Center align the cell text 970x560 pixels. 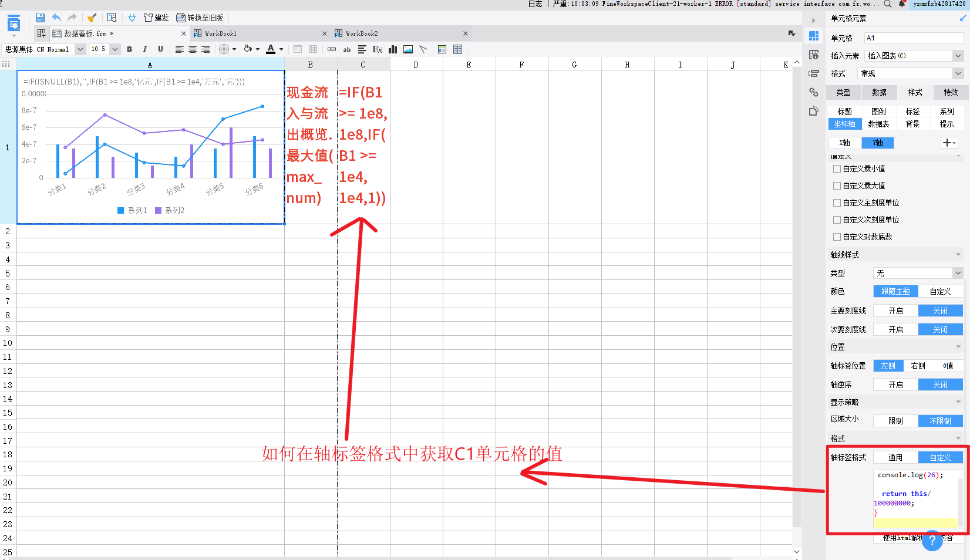click(x=193, y=49)
